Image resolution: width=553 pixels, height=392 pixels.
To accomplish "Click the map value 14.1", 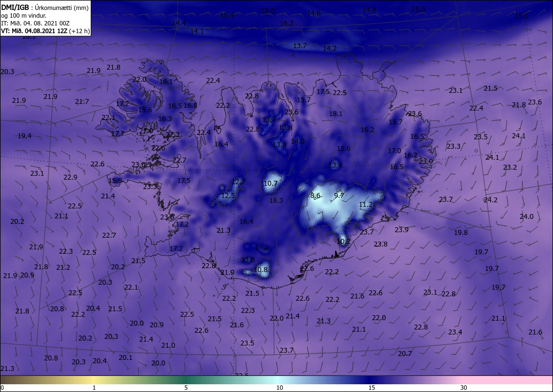I will pos(197,31).
